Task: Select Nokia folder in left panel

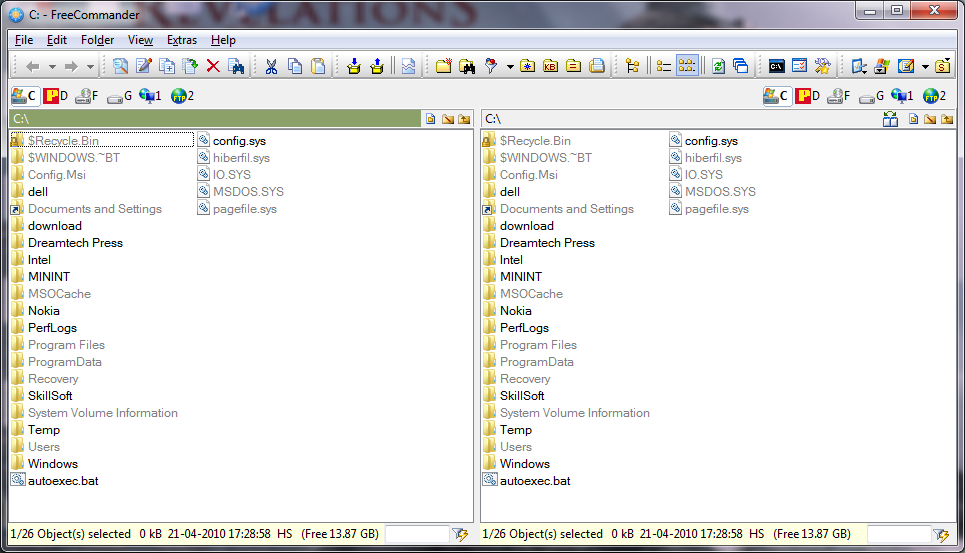Action: (x=35, y=311)
